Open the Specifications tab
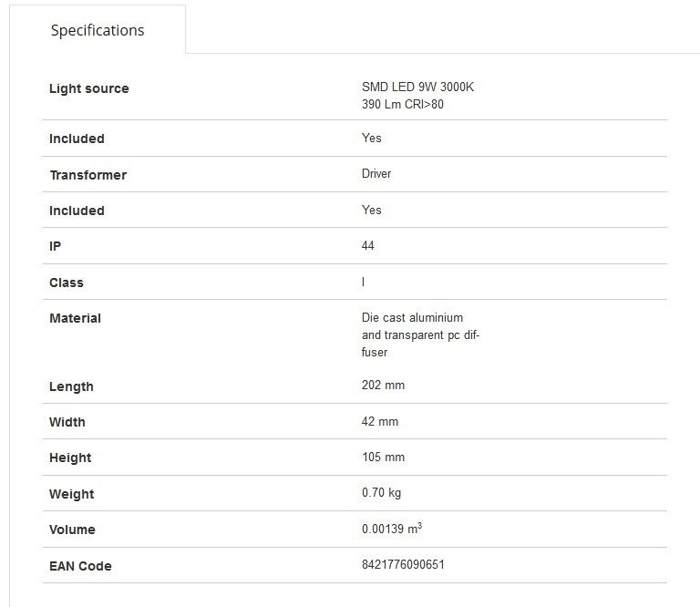 pos(97,30)
